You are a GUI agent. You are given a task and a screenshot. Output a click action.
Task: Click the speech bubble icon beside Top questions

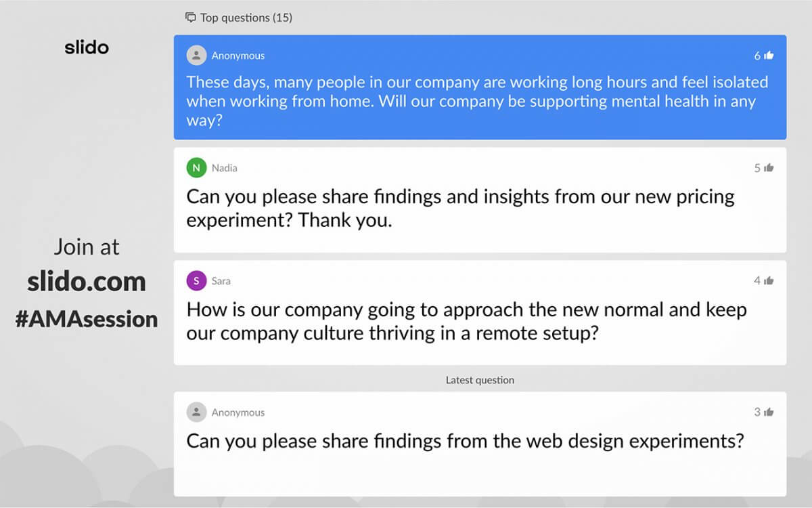tap(190, 18)
